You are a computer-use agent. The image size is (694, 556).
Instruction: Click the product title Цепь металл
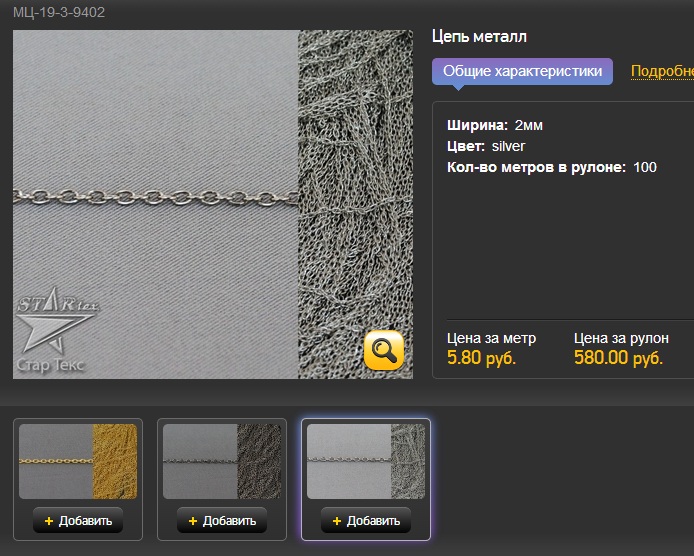click(479, 37)
